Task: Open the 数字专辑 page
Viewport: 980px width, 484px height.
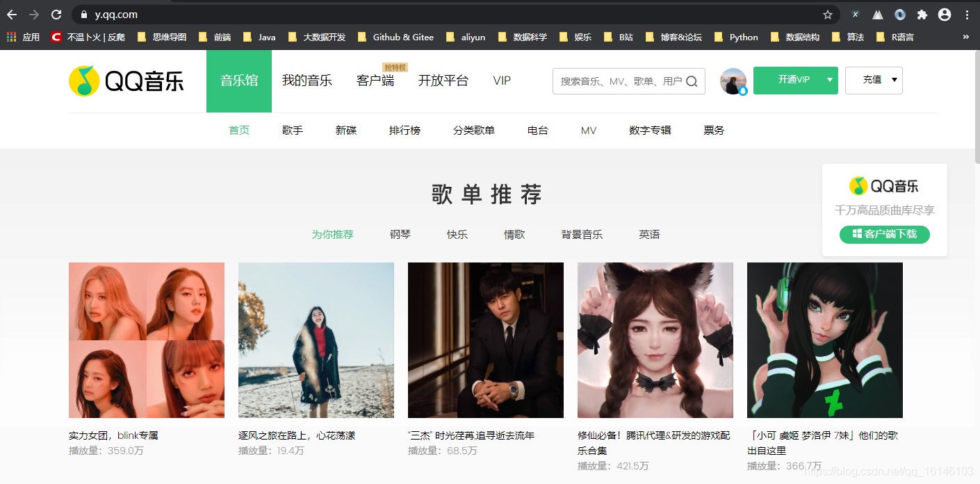Action: (x=650, y=131)
